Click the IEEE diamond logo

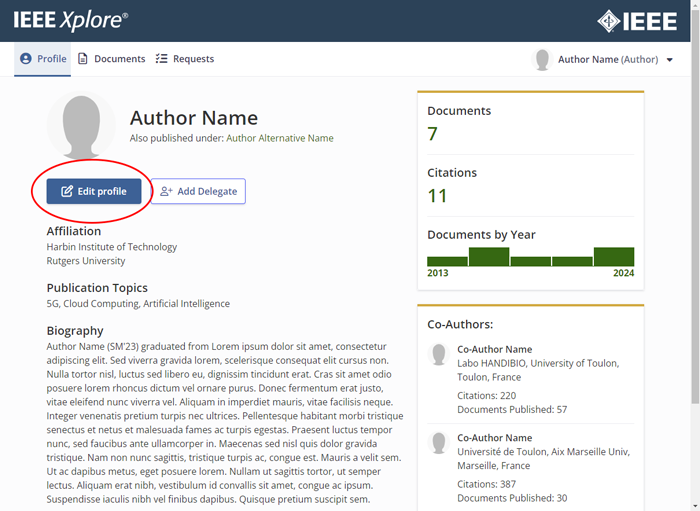click(636, 21)
